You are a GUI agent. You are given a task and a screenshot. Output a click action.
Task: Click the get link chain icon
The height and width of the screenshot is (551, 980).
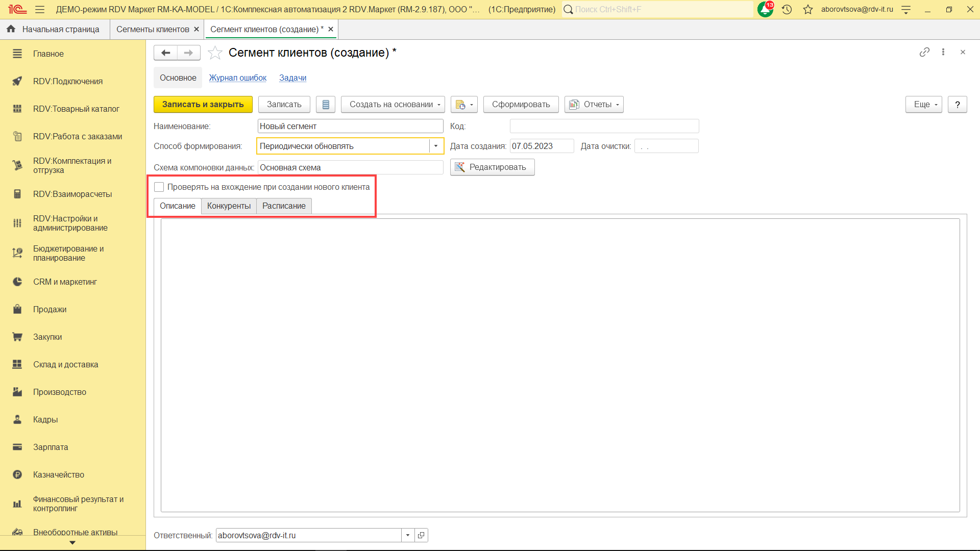click(924, 52)
